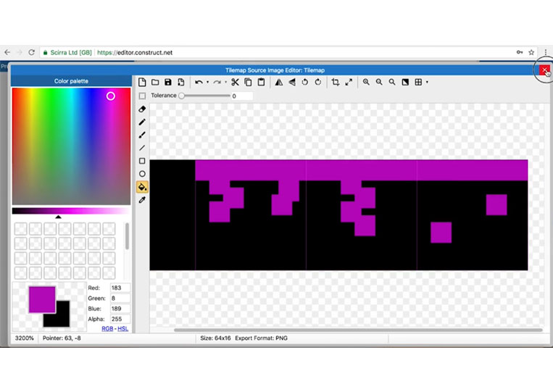This screenshot has width=553, height=392.
Task: Reload the browser page
Action: [31, 52]
